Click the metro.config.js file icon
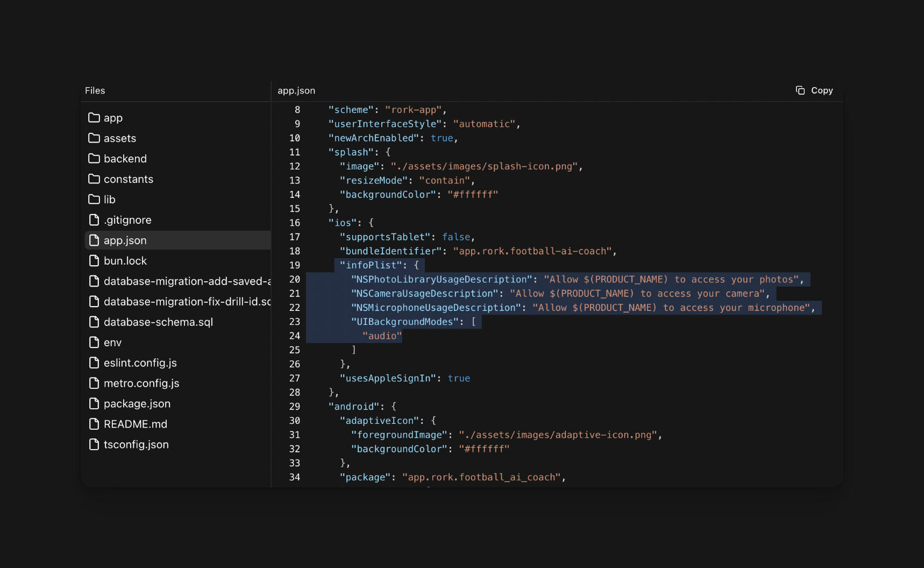 94,383
